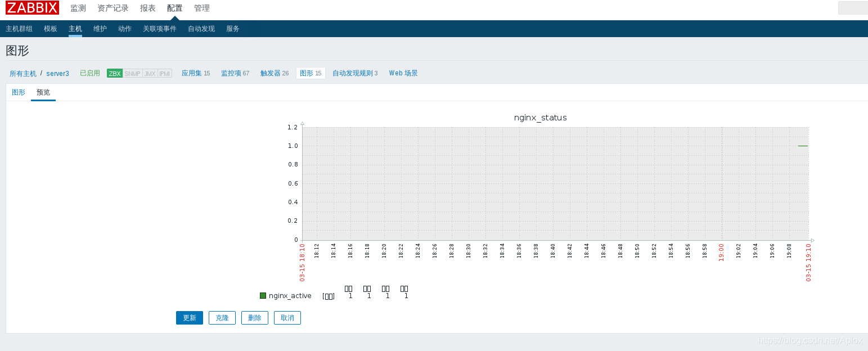Click the IPMI availability badge
The width and height of the screenshot is (868, 351).
point(165,74)
